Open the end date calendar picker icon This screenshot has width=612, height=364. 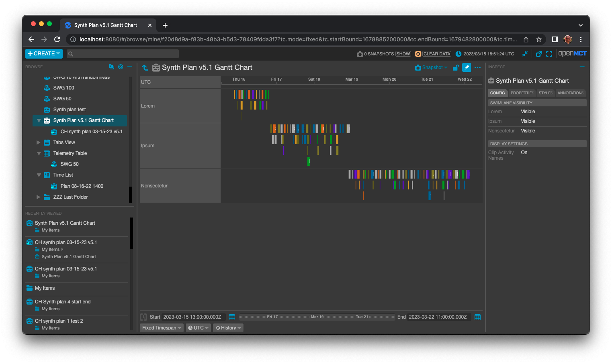[x=477, y=317]
